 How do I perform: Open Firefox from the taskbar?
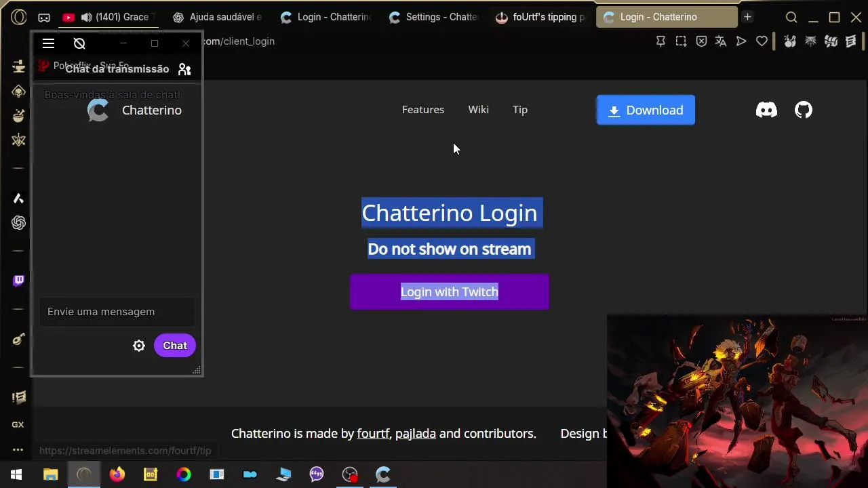[117, 474]
